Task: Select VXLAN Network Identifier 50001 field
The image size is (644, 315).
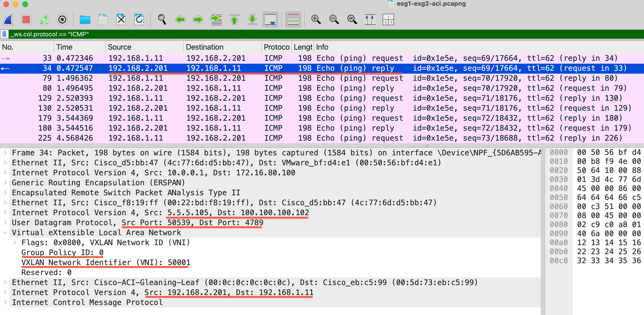Action: tap(106, 262)
